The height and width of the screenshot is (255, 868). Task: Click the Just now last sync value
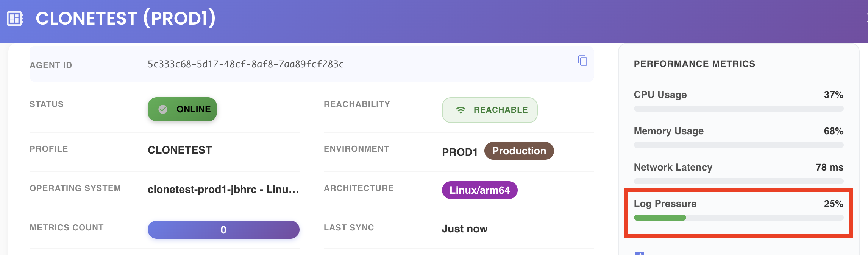[465, 229]
